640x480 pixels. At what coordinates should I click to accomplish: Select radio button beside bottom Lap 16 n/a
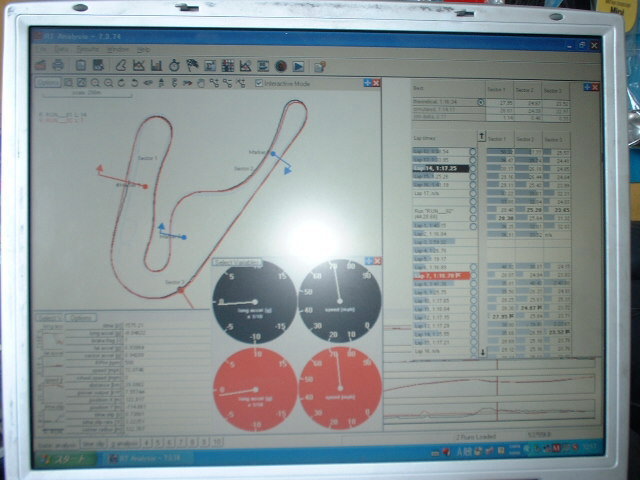tap(473, 351)
